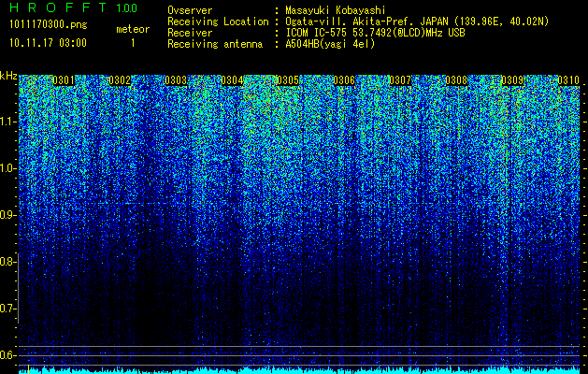Click the ICOM IC-575 receiver text
The image size is (588, 374).
click(x=376, y=33)
